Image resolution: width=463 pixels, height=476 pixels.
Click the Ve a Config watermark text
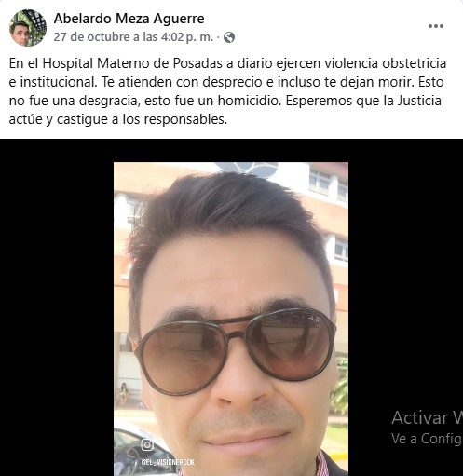pyautogui.click(x=427, y=439)
